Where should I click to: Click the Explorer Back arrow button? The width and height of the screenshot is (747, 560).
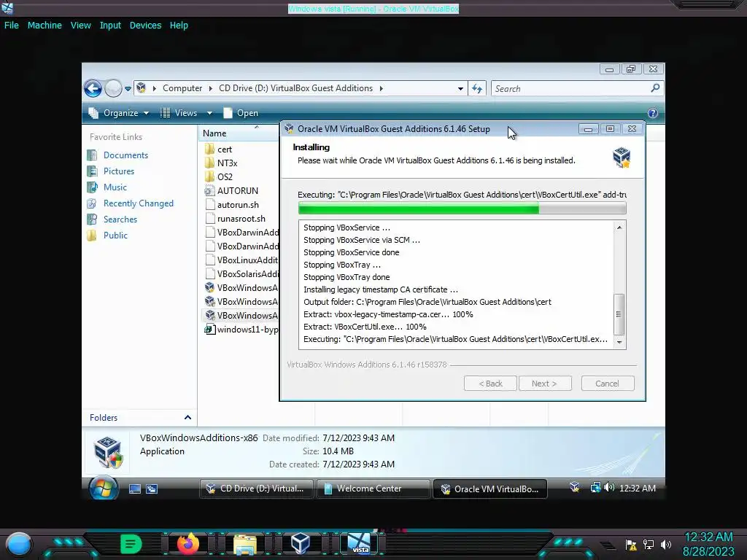(93, 88)
